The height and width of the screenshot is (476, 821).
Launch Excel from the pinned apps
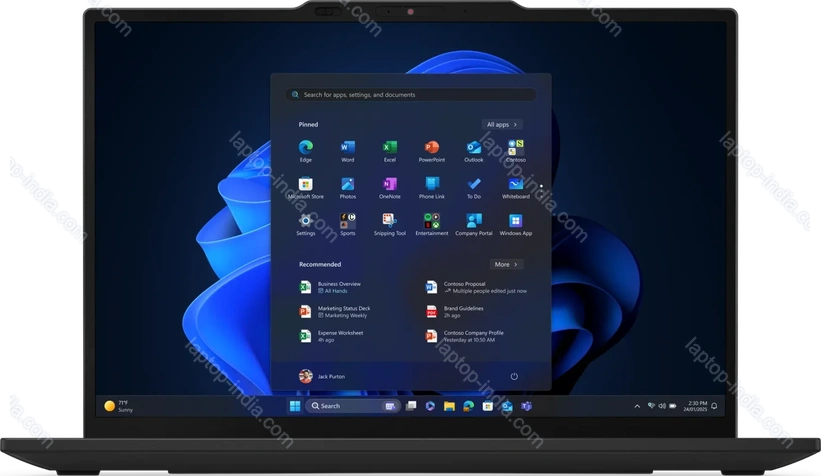tap(390, 149)
